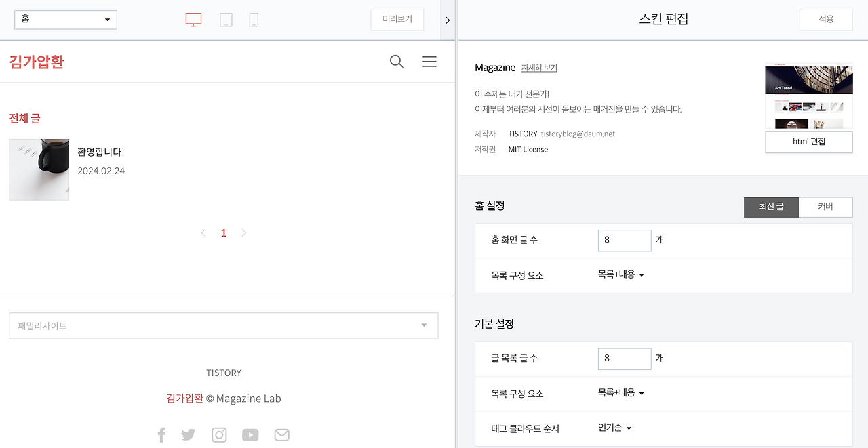Click the 미리보기 button
Viewport: 868px width, 448px height.
397,20
